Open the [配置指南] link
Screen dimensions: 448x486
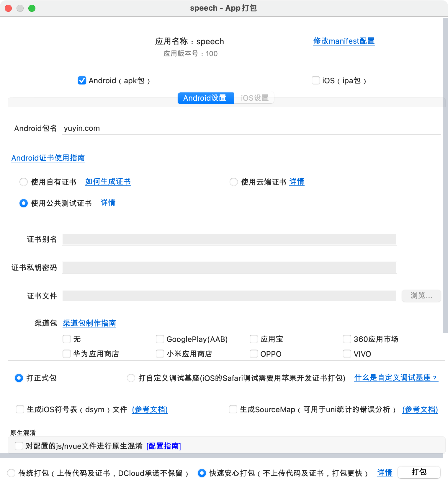coord(164,446)
